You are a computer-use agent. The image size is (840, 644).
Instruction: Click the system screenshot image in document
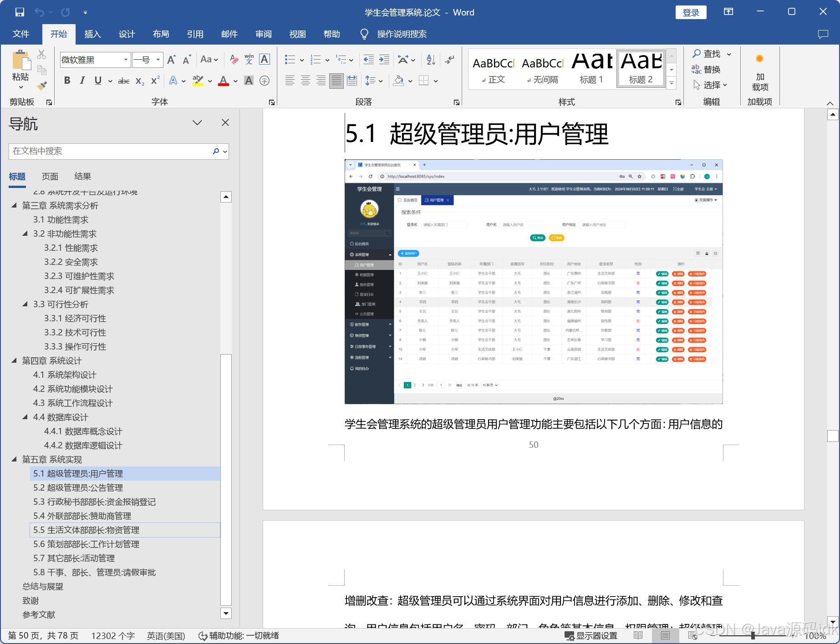534,282
